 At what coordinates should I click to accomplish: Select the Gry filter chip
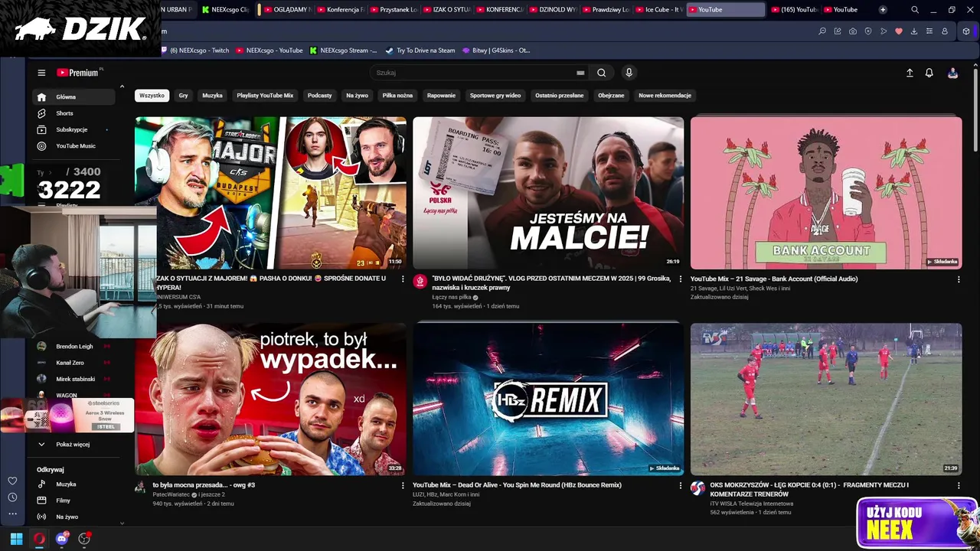click(183, 96)
